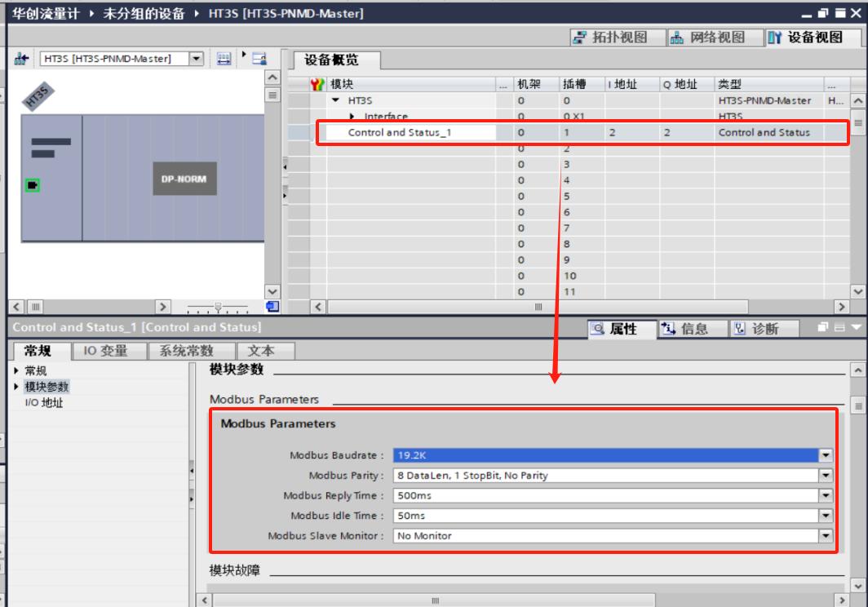Click 华创流量计 in breadcrumb title

click(46, 13)
